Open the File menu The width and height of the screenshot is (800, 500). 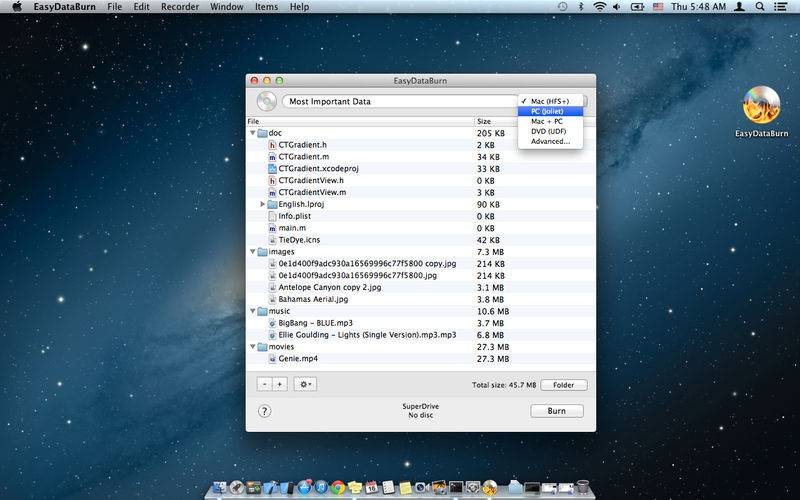[x=115, y=7]
